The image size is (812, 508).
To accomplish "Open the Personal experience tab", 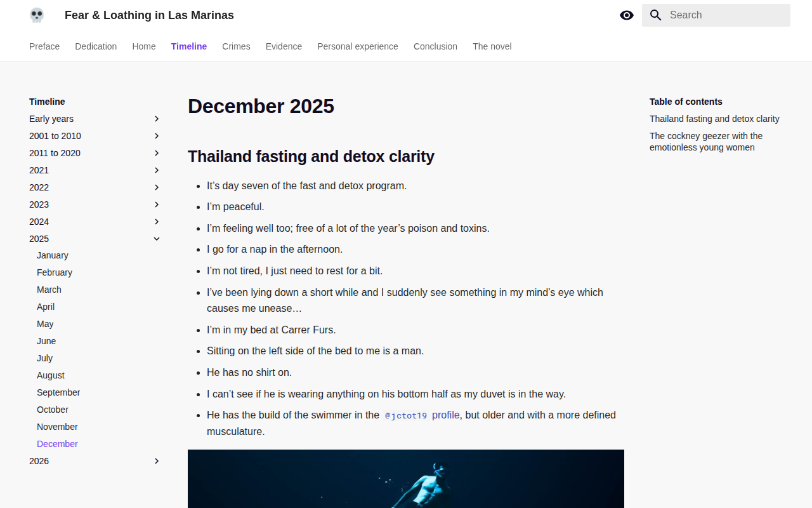I will point(358,46).
